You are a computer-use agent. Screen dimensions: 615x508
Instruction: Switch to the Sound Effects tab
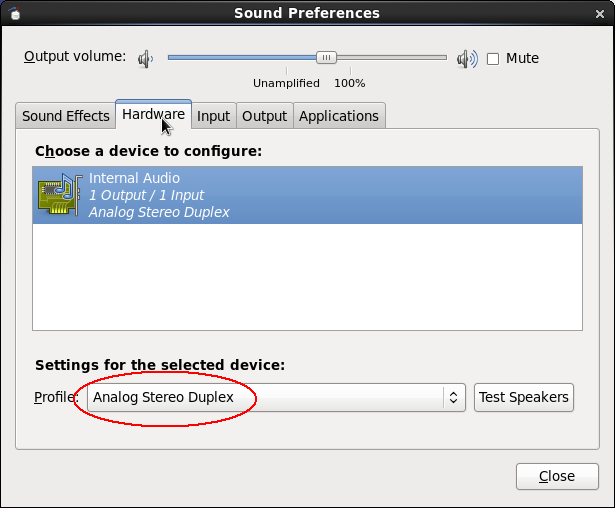click(66, 116)
